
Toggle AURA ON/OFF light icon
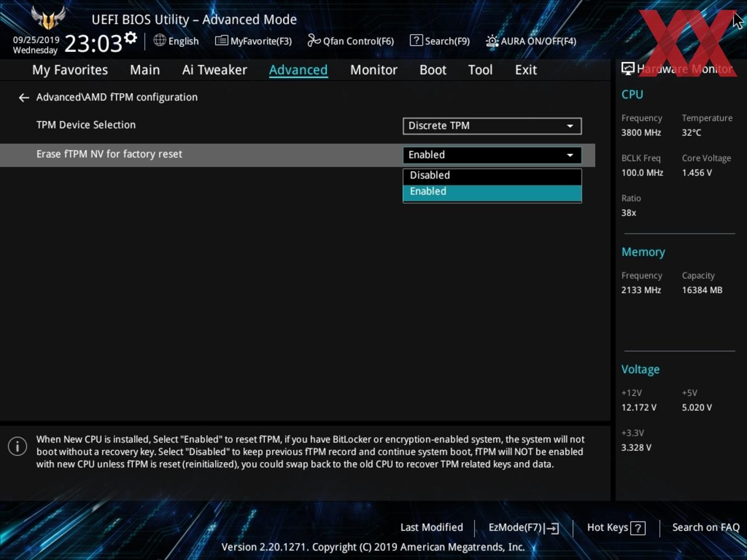(492, 41)
